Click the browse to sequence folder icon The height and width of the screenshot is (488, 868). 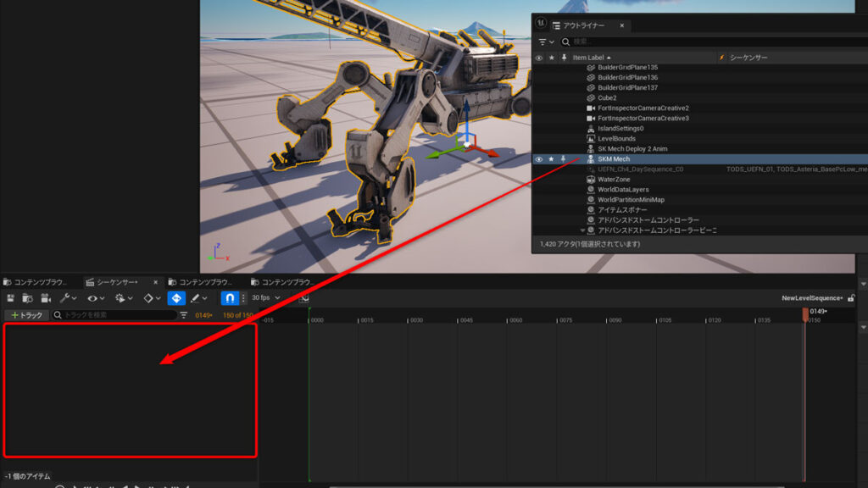27,298
